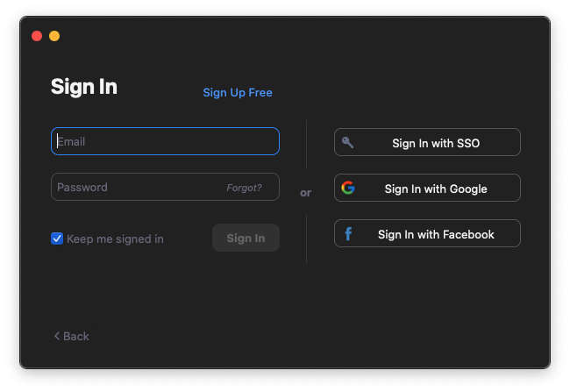
Task: Focus the Email input field
Action: [165, 141]
